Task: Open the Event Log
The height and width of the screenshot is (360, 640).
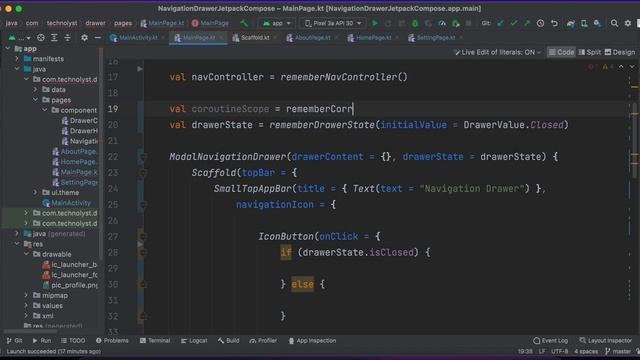Action: (551, 340)
